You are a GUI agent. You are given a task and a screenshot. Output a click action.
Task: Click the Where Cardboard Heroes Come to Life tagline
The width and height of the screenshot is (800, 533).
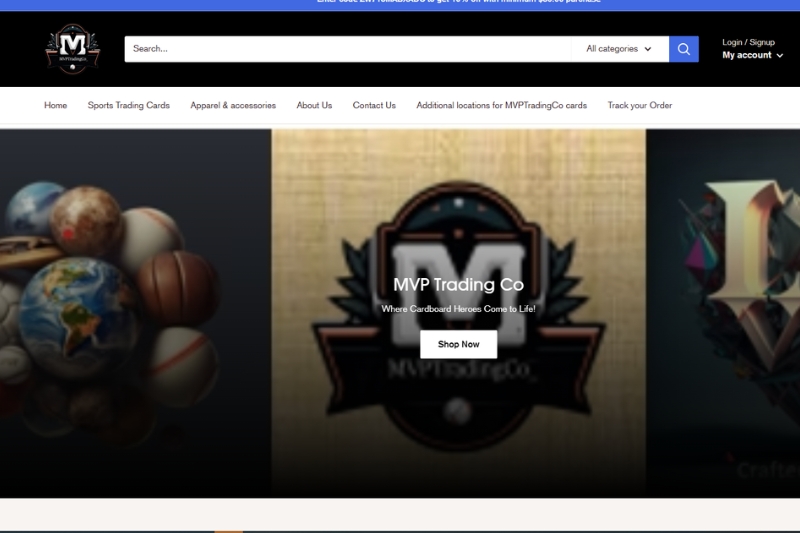pyautogui.click(x=459, y=309)
